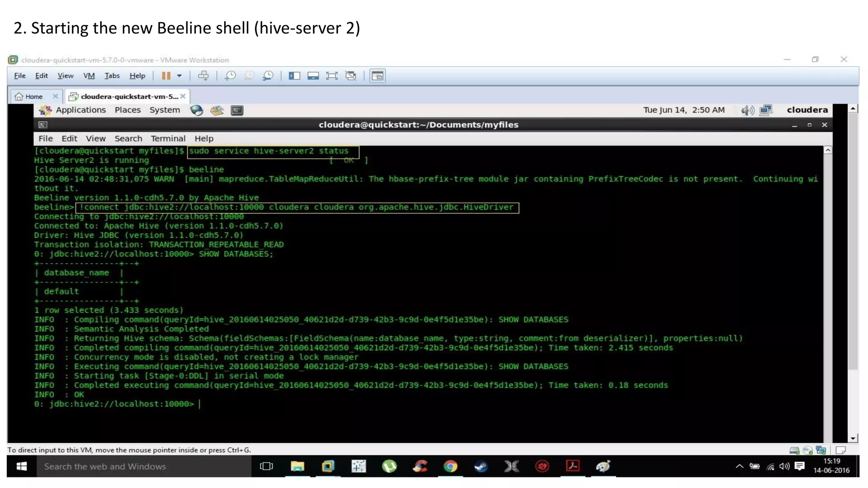Open the VM menu

(89, 76)
